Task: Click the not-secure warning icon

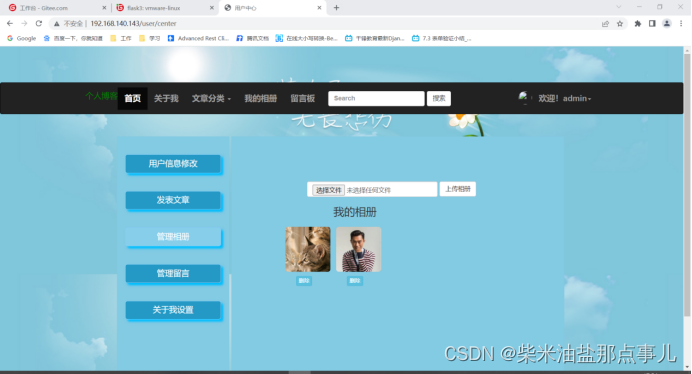Action: point(56,24)
